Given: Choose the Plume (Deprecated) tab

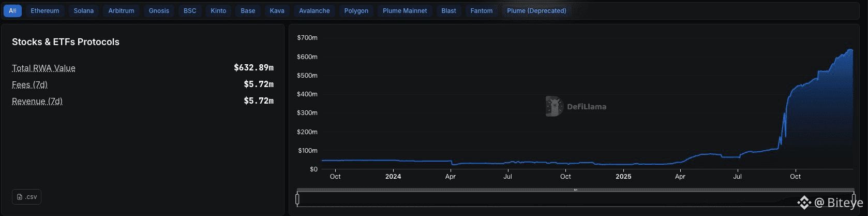Looking at the screenshot, I should coord(536,10).
